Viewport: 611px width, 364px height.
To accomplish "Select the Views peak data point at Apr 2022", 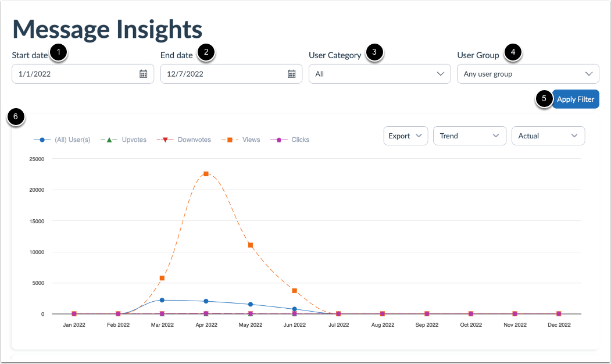I will [206, 173].
